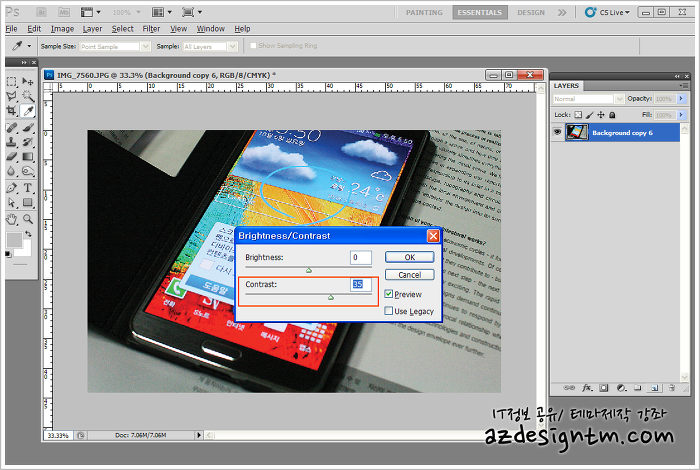Add a layer style with fx icon

[x=587, y=387]
